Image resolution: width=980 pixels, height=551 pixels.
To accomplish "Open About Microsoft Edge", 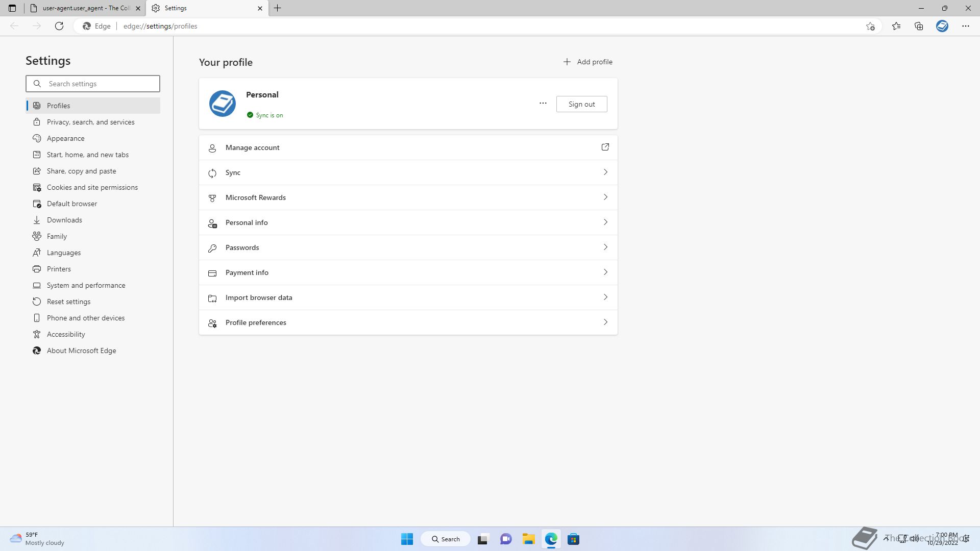I will 93,350.
